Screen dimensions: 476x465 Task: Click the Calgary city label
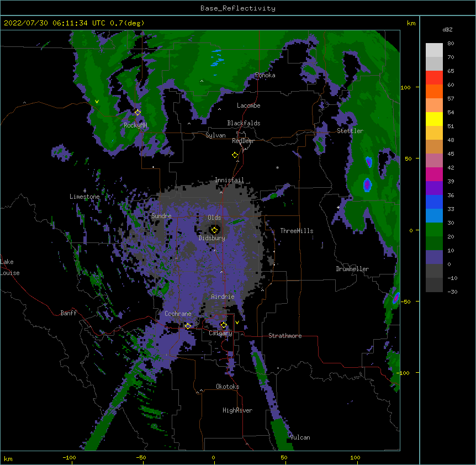pyautogui.click(x=220, y=333)
